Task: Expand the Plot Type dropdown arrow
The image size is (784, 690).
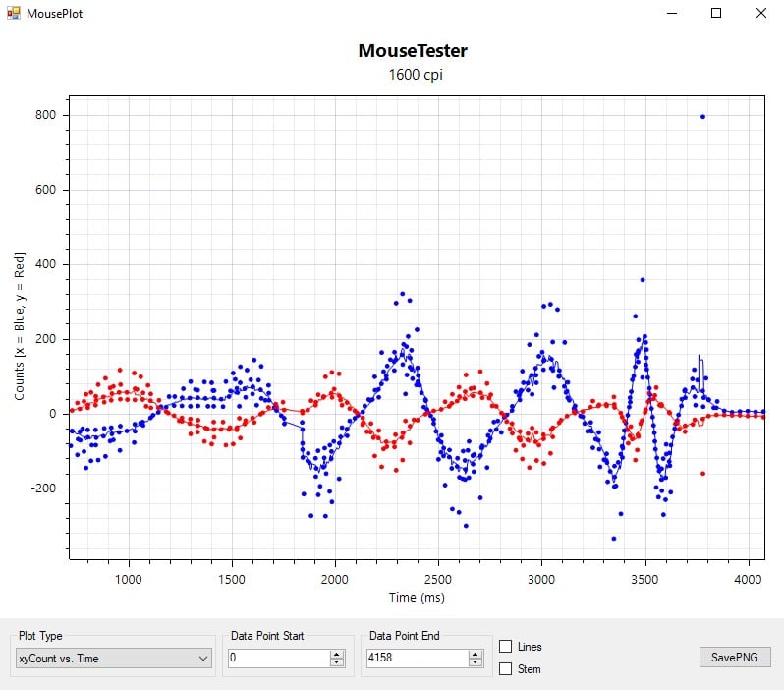Action: (x=203, y=658)
